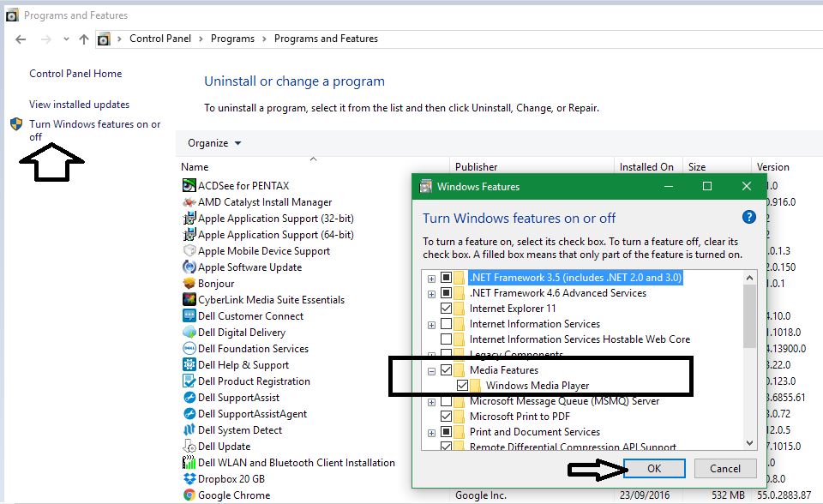Image resolution: width=823 pixels, height=504 pixels.
Task: Click the Dell SupportAssist icon
Action: tap(189, 398)
